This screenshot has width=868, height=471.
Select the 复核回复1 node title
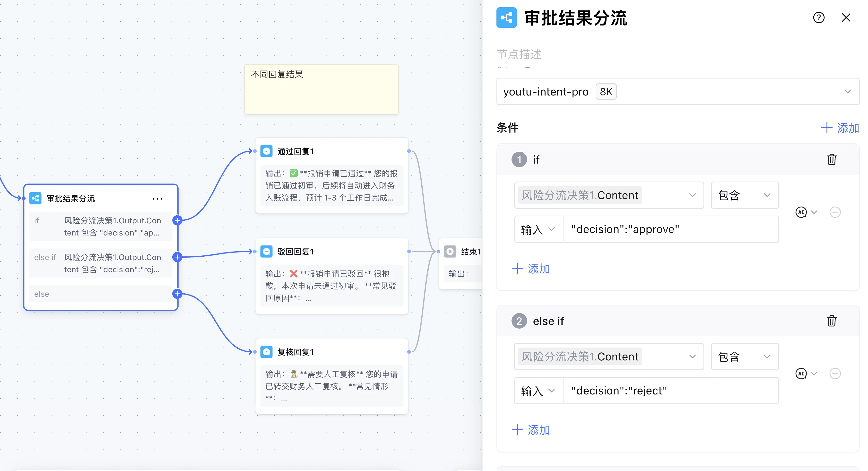coord(295,352)
